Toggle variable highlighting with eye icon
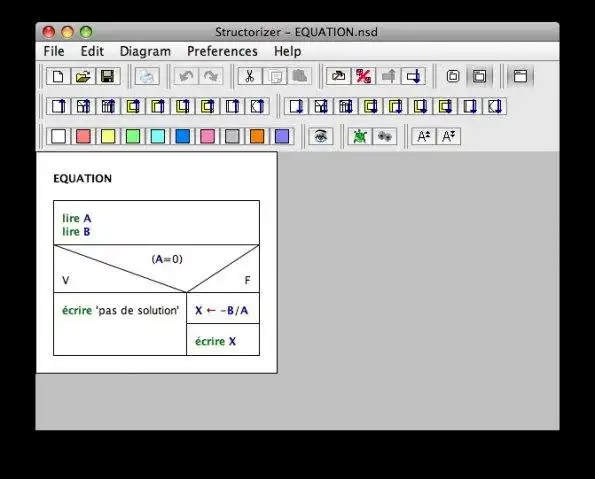The image size is (595, 479). click(x=321, y=136)
